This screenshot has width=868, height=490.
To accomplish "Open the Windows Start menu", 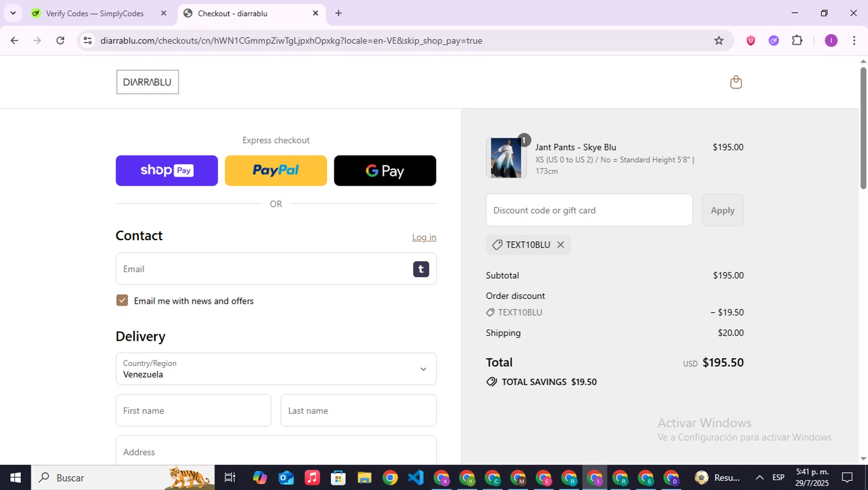I will 16,477.
